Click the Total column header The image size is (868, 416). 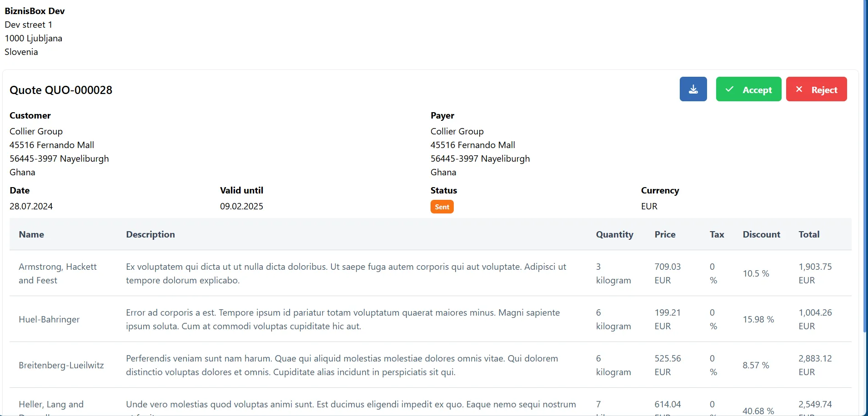point(809,234)
